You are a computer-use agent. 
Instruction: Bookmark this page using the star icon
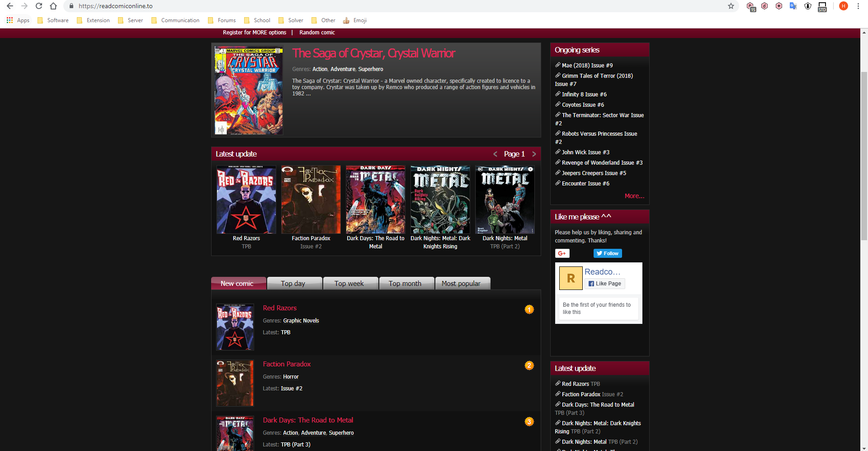pos(731,6)
